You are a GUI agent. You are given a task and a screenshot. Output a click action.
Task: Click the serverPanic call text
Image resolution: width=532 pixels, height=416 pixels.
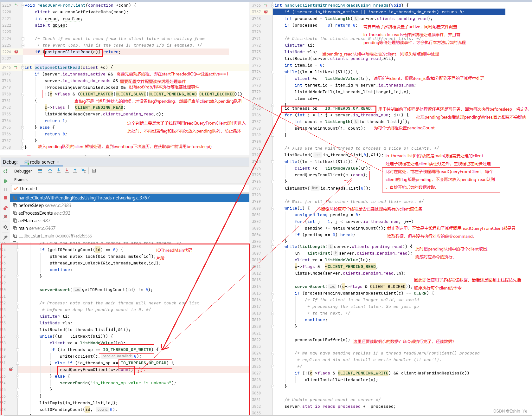coord(118,383)
